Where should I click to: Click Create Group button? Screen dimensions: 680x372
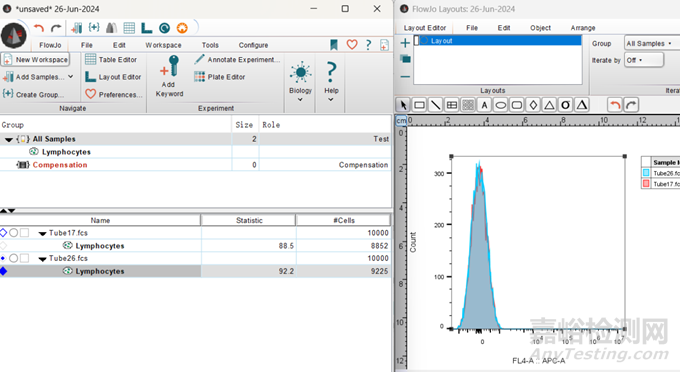[33, 94]
